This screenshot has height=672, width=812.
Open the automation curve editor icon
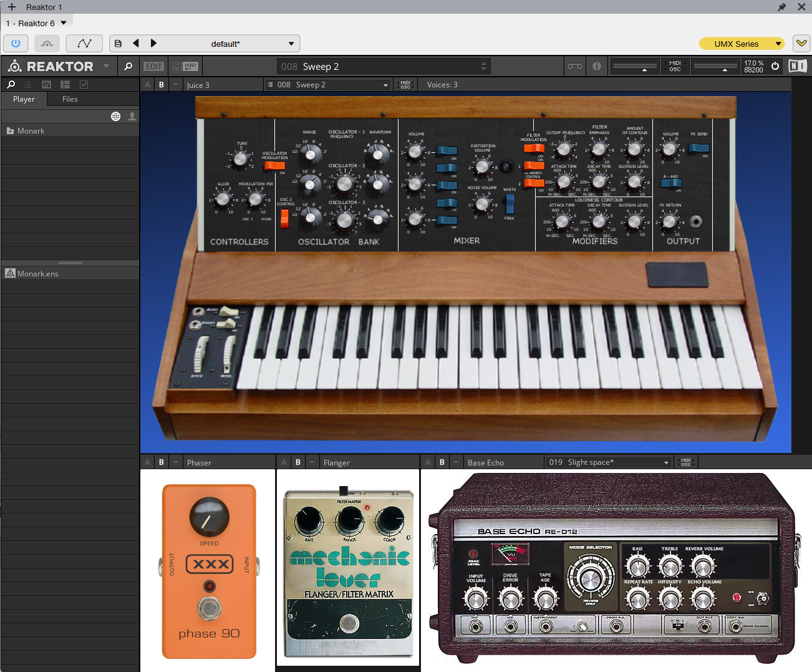tap(84, 44)
